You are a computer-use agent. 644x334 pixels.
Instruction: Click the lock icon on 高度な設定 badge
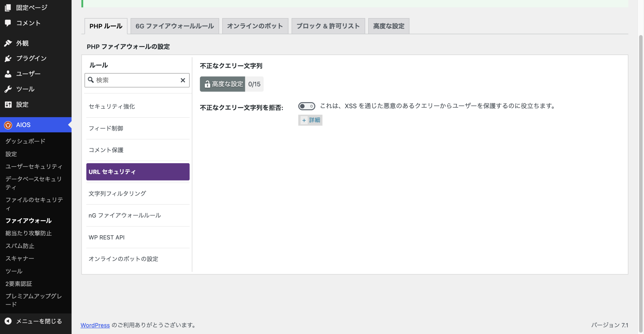(x=207, y=84)
